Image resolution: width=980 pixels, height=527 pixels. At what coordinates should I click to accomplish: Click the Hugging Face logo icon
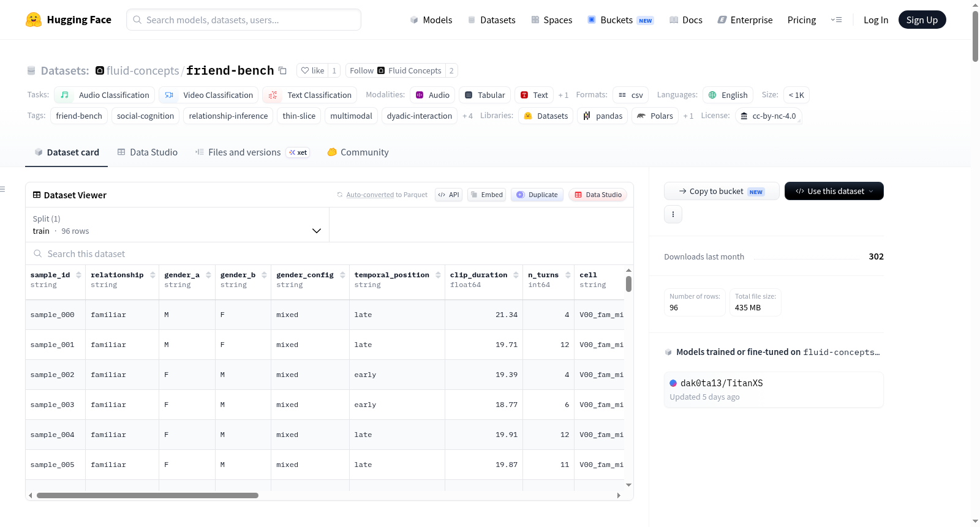click(x=34, y=20)
